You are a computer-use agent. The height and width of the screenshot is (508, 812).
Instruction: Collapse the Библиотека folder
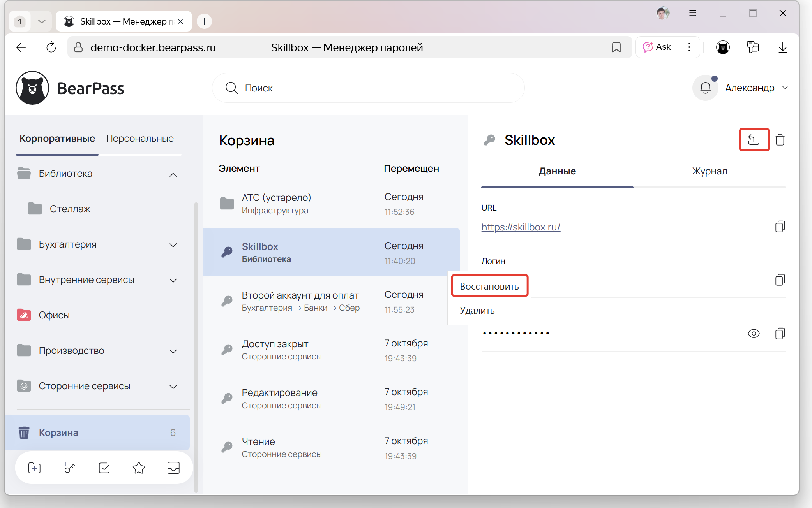pos(173,174)
